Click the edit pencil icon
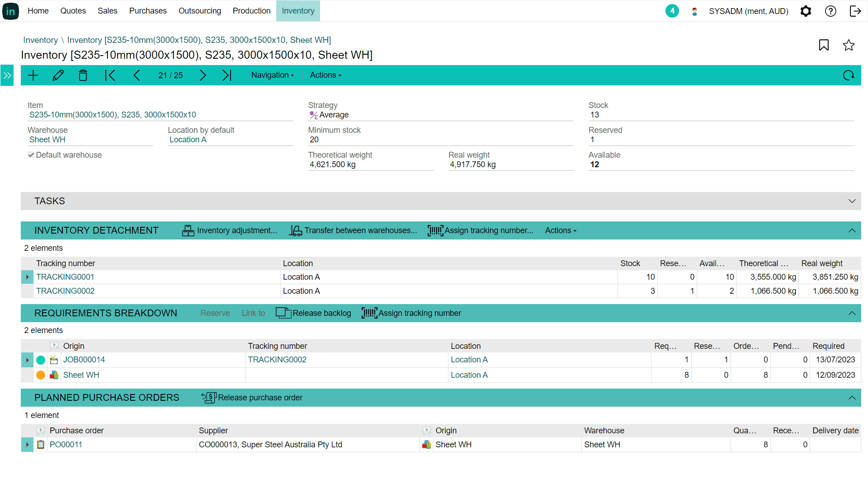The width and height of the screenshot is (868, 488). [58, 75]
